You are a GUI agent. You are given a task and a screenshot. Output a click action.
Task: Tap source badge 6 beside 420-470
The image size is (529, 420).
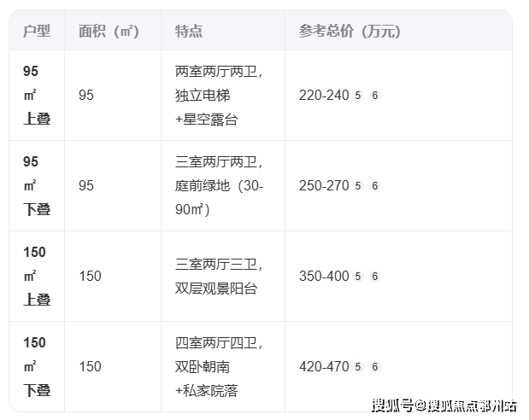(x=374, y=367)
